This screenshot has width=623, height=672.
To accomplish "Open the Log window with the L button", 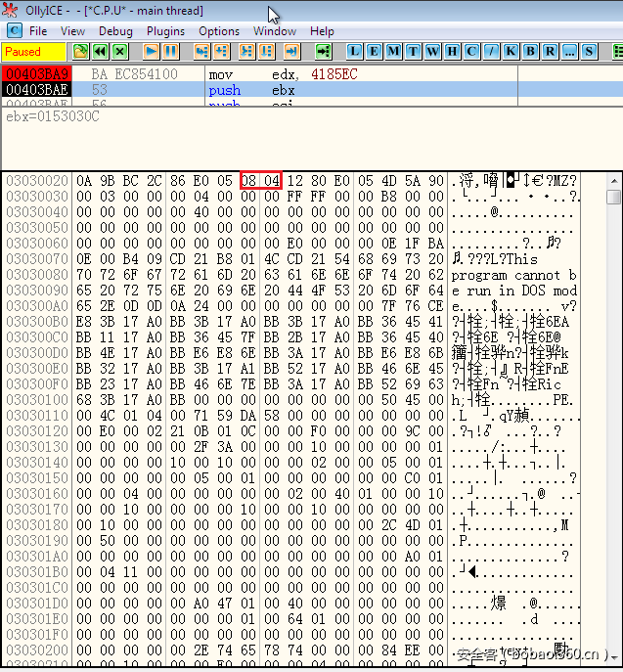I will tap(355, 52).
